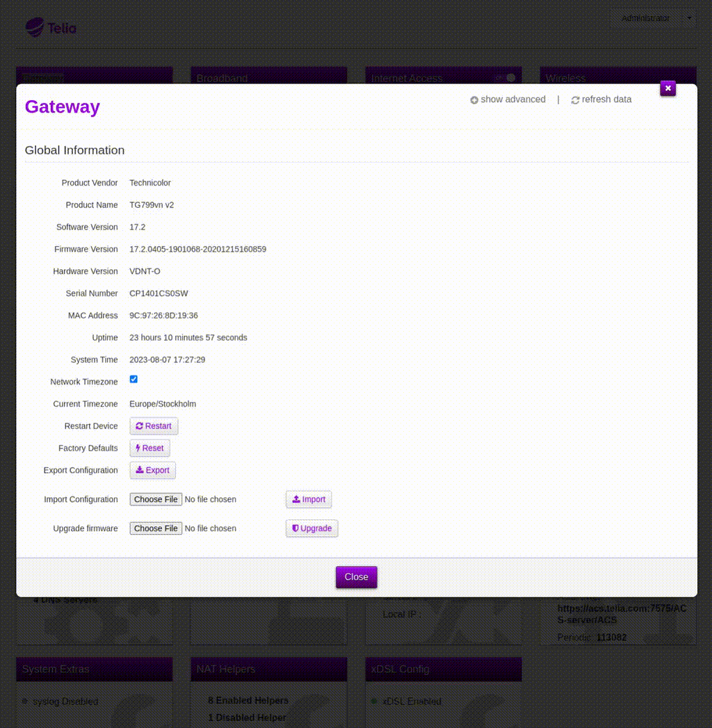Screen dimensions: 712x728
Task: Choose file for Upgrade firmware
Action: pyautogui.click(x=156, y=528)
